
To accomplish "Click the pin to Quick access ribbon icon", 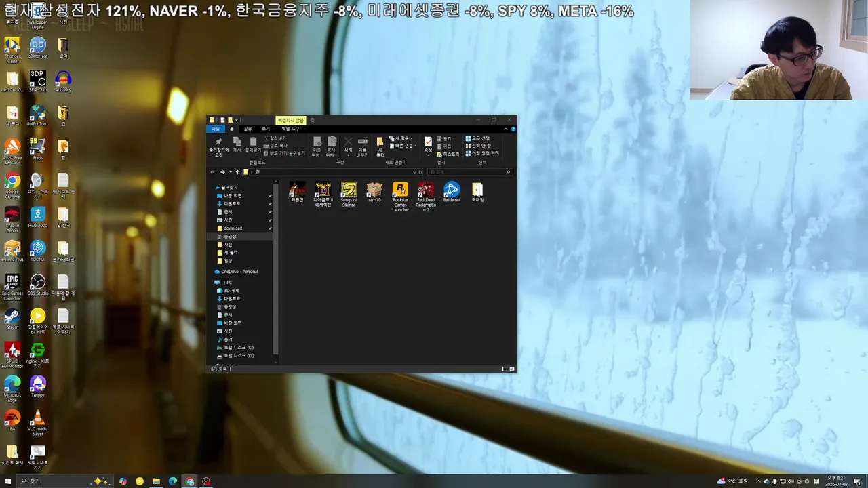I will click(x=218, y=147).
